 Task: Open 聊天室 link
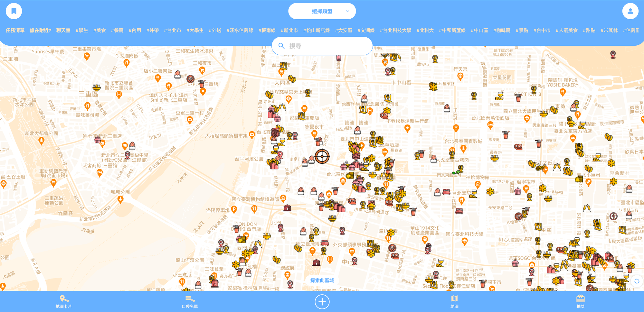click(63, 31)
